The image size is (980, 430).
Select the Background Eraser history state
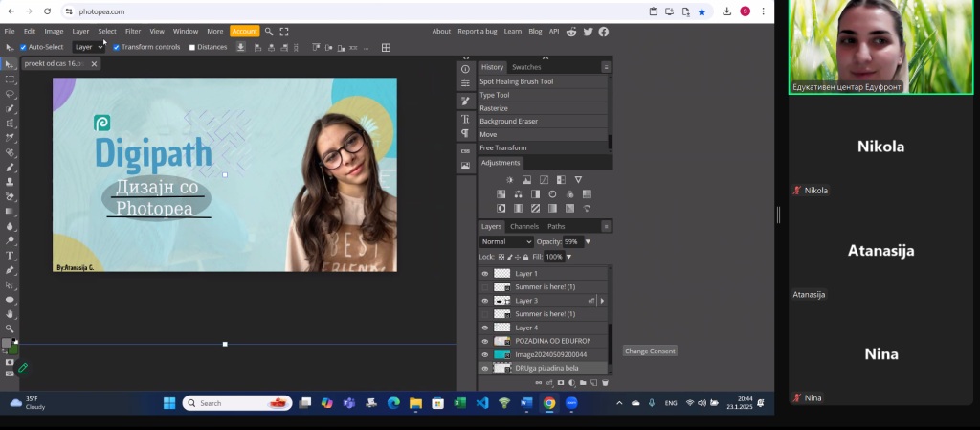(543, 122)
